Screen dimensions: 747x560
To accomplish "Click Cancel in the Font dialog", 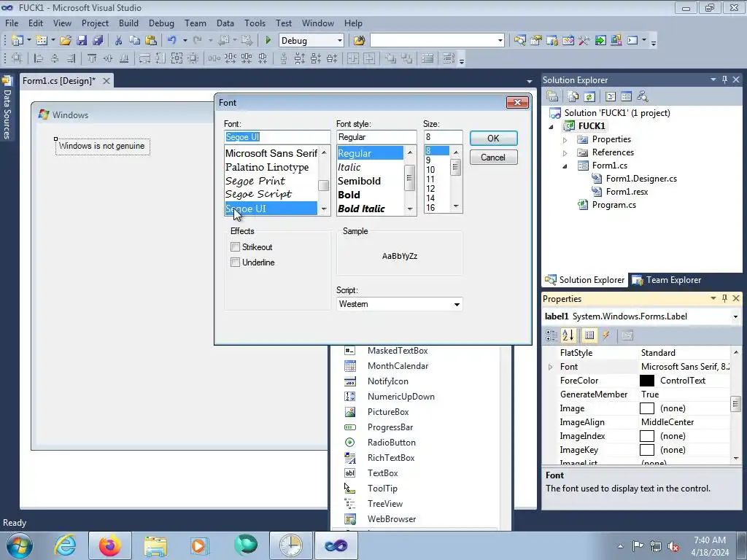I will coord(494,157).
